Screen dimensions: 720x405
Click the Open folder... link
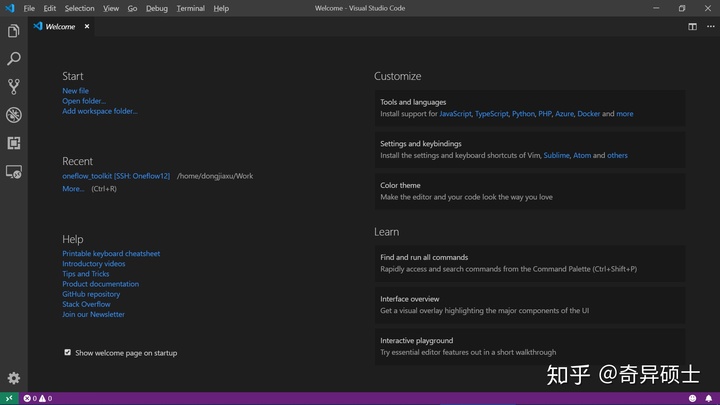pyautogui.click(x=84, y=101)
